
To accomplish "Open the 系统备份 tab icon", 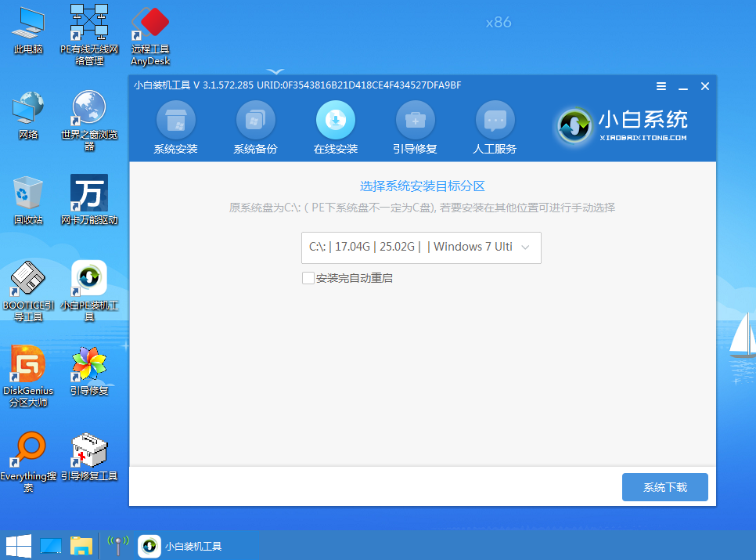I will coord(256,120).
